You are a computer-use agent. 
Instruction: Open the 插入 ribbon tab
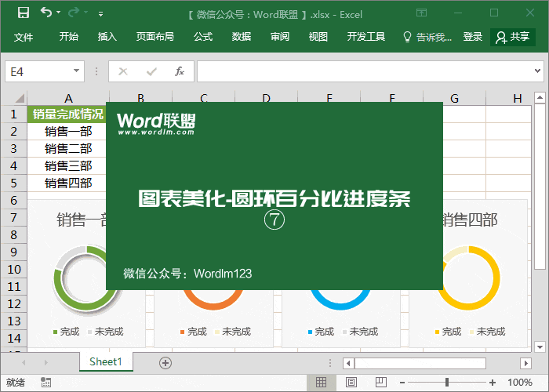[x=107, y=37]
